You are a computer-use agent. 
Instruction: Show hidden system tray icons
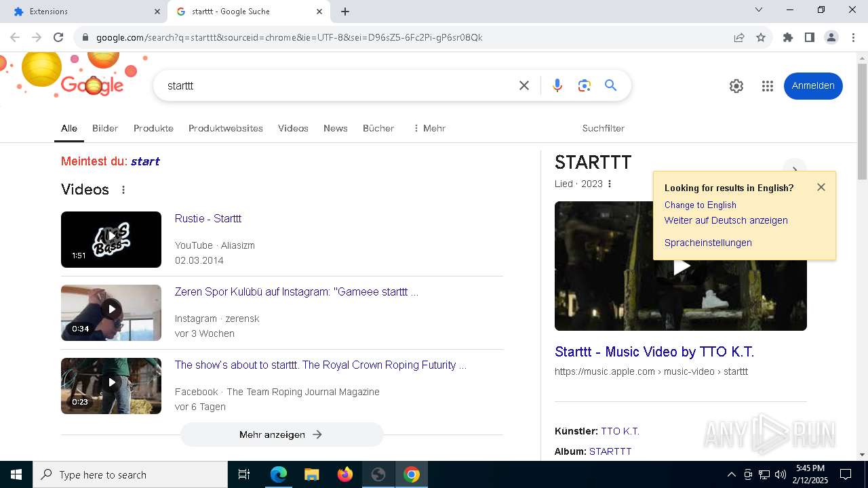731,474
